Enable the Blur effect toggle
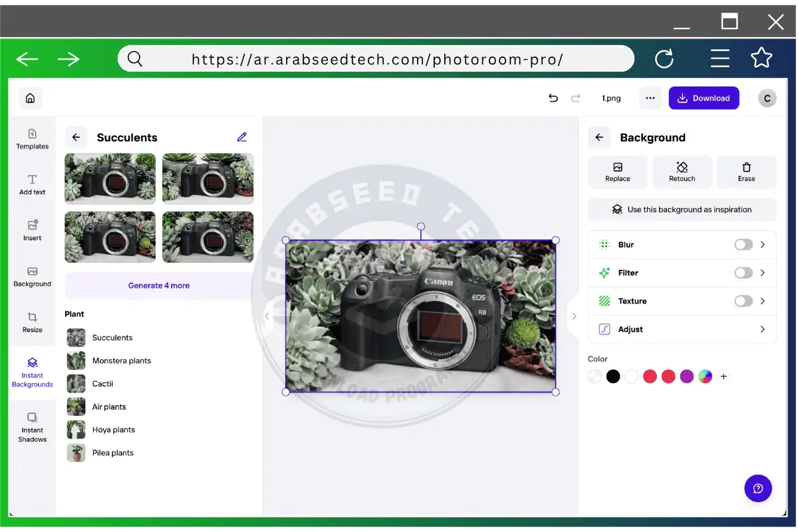 point(743,244)
